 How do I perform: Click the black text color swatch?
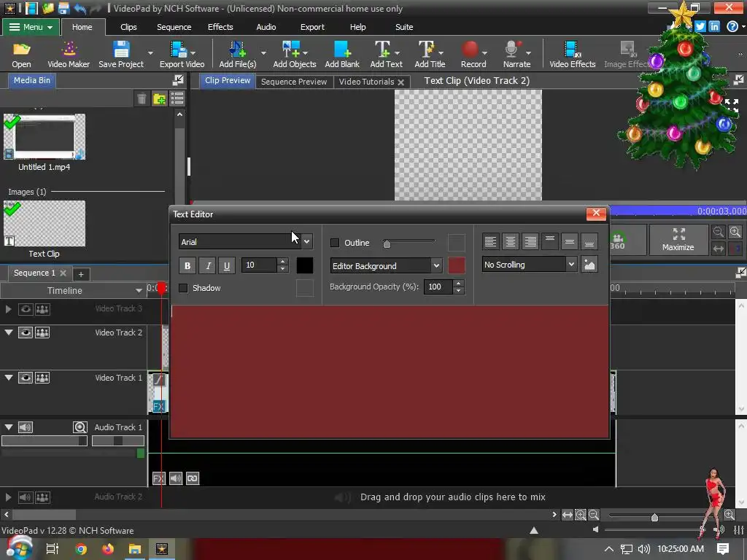tap(305, 265)
